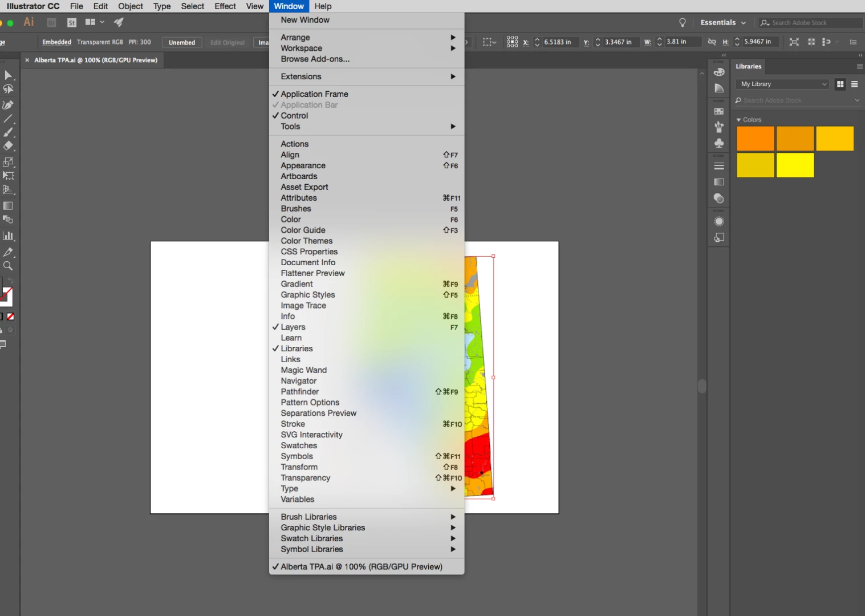Select the Scale tool
The width and height of the screenshot is (865, 616).
coord(8,162)
